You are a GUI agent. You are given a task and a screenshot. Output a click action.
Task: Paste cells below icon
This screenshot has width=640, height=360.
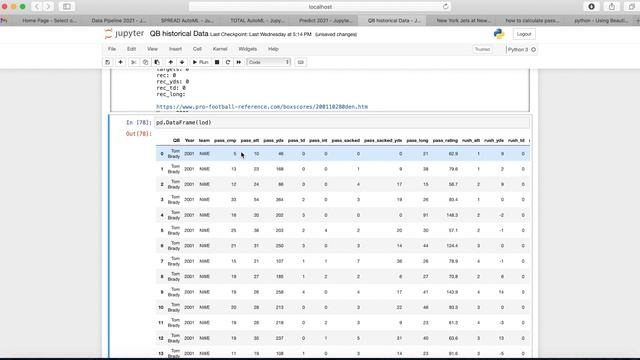click(157, 62)
